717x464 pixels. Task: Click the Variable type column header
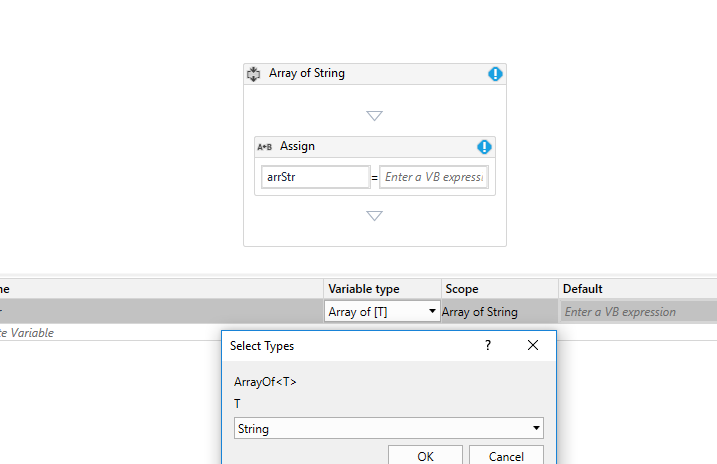point(363,289)
